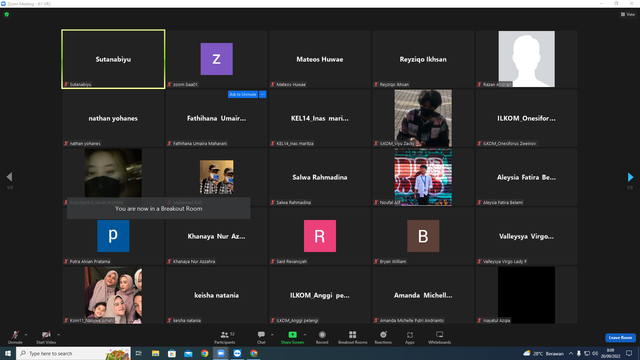Start recording with the Record button
Screen dimensions: 640x360
[322, 337]
